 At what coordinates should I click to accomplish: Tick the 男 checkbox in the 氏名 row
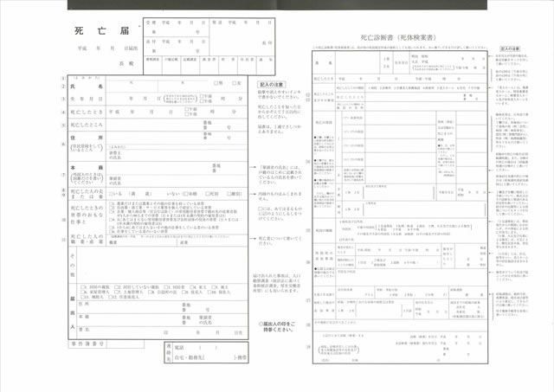click(x=216, y=83)
